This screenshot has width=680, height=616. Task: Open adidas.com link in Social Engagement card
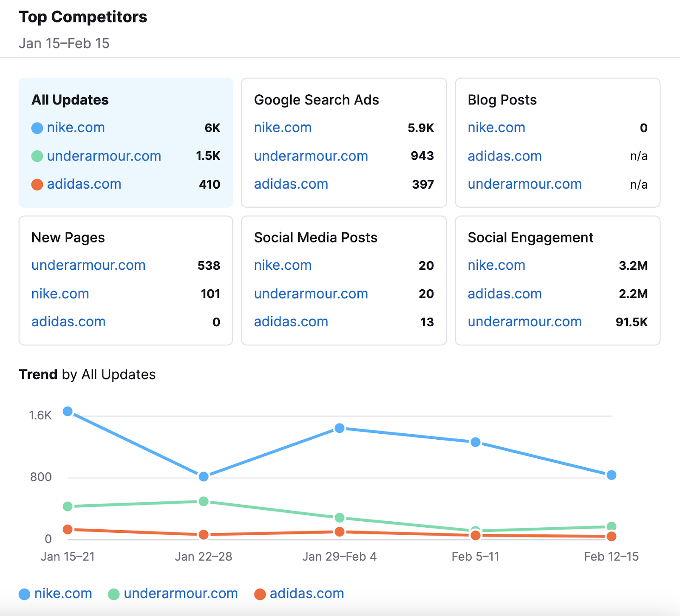(x=504, y=294)
